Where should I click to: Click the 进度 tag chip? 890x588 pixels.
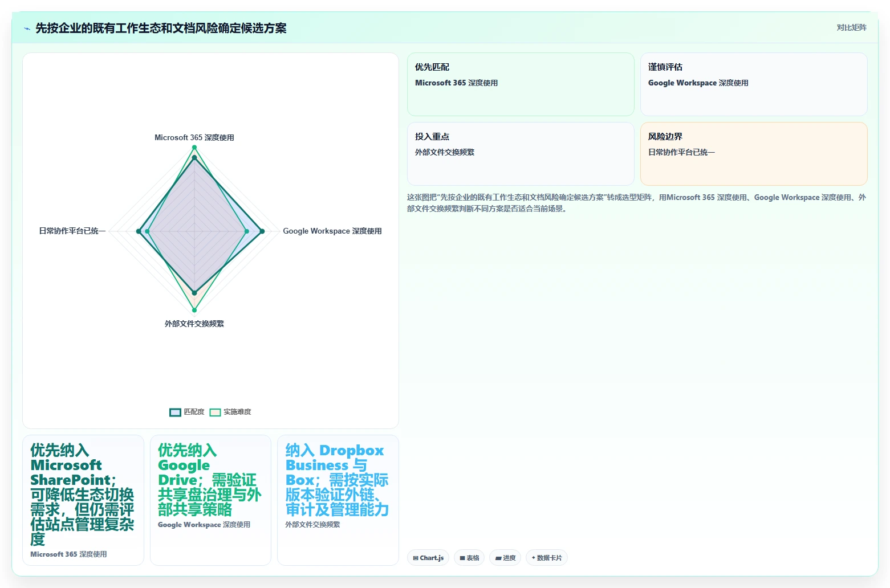click(505, 558)
